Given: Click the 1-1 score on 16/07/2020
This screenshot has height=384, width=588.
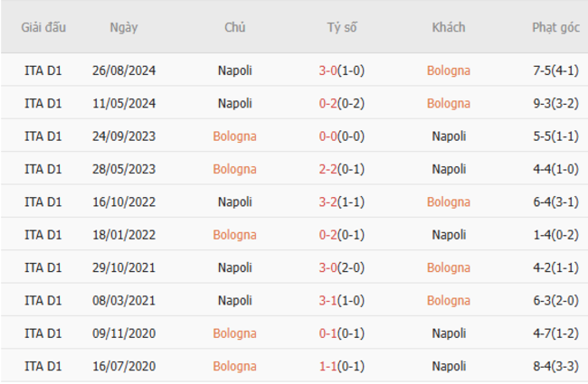Looking at the screenshot, I should [x=327, y=366].
